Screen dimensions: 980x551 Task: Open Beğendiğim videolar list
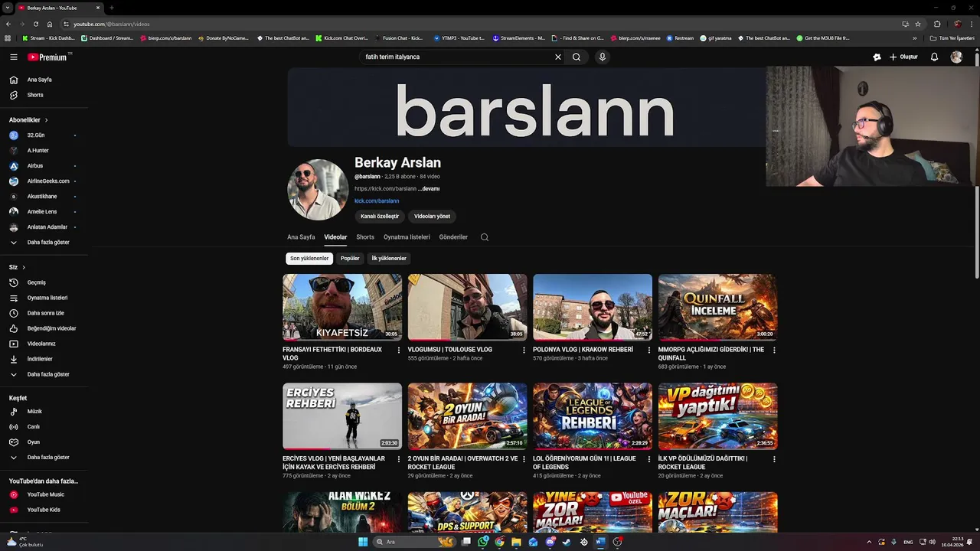(44, 328)
